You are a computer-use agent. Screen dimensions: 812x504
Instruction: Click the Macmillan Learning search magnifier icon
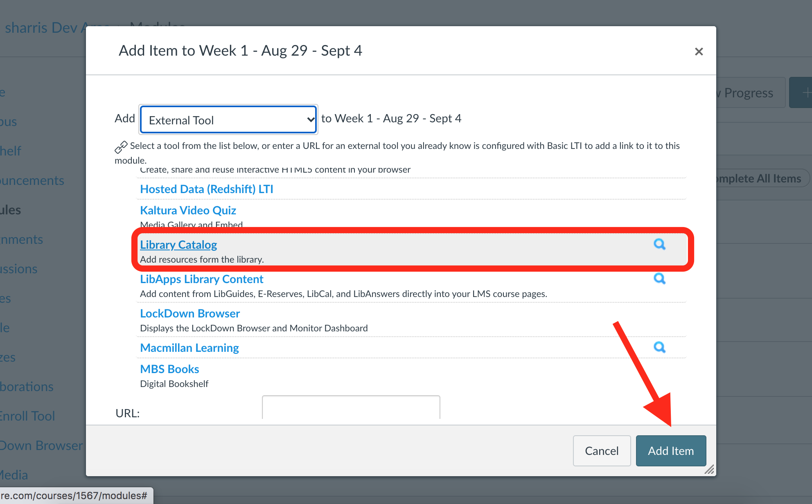[x=659, y=347]
